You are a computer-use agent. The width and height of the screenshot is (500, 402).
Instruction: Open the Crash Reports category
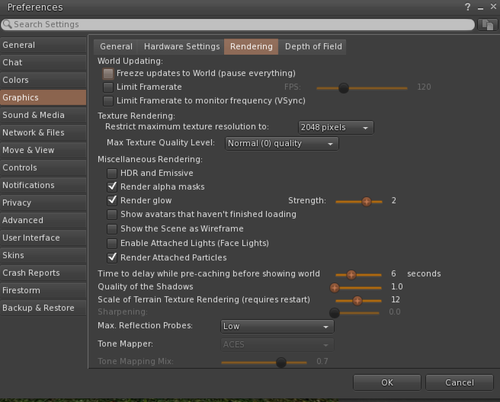(x=43, y=273)
